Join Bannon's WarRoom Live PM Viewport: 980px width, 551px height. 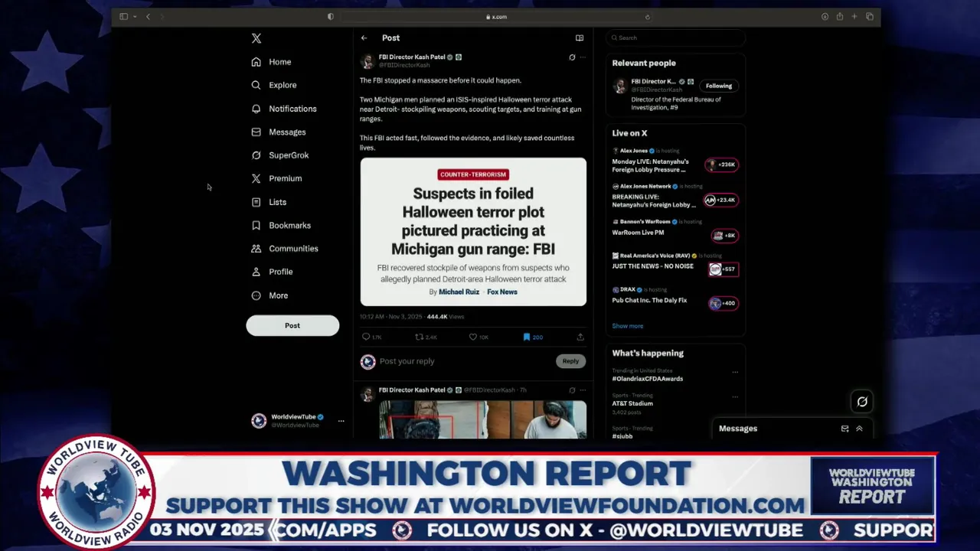coord(724,235)
